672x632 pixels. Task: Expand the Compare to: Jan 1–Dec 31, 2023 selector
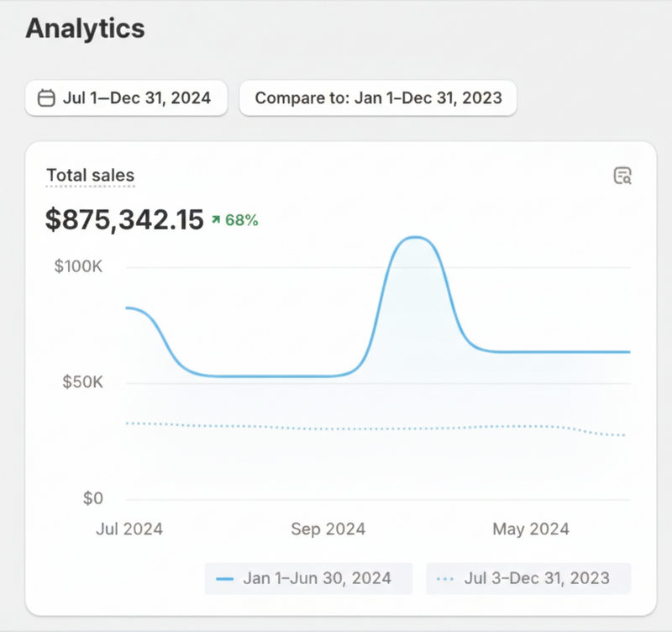pos(378,98)
